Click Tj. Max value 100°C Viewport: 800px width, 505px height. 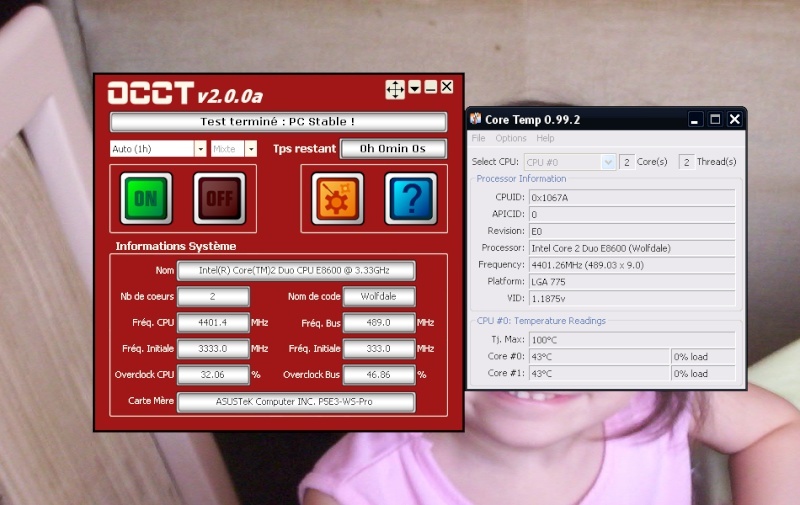(x=632, y=340)
